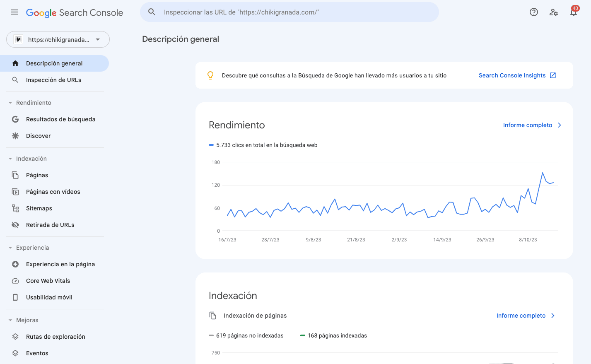Click the Core Web Vitals gauge icon
Viewport: 591px width, 364px height.
coord(15,281)
